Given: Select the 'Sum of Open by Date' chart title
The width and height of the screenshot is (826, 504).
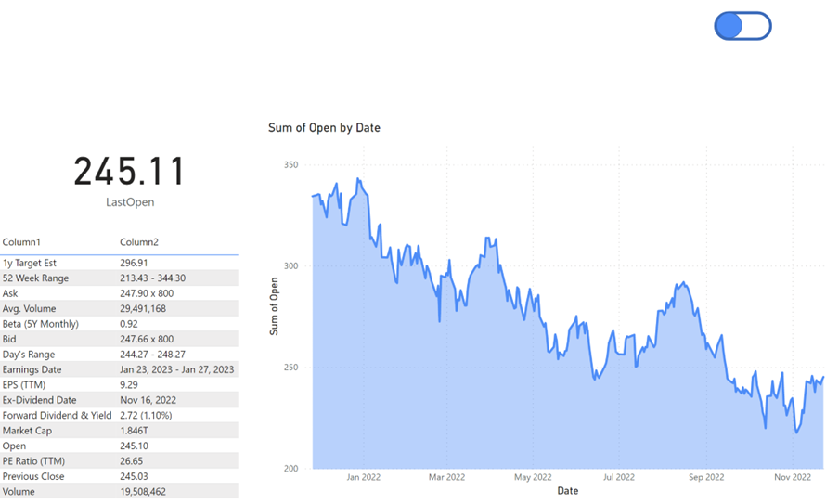Looking at the screenshot, I should click(x=324, y=128).
